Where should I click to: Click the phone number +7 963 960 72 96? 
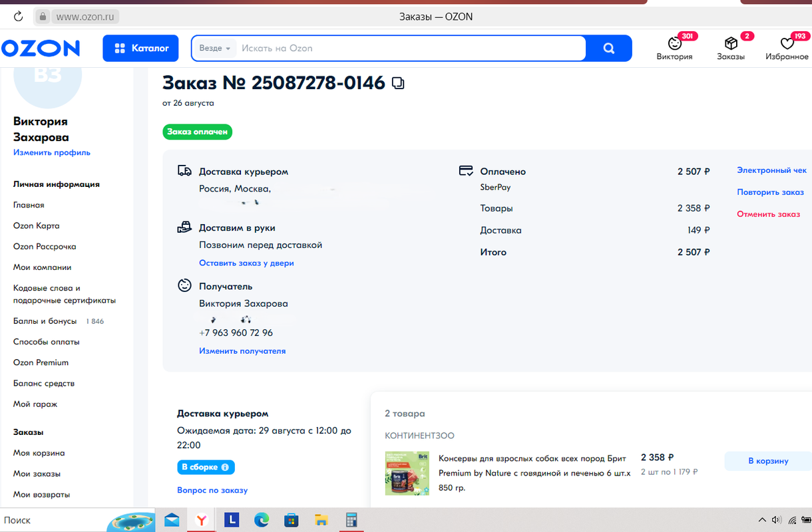click(x=236, y=332)
